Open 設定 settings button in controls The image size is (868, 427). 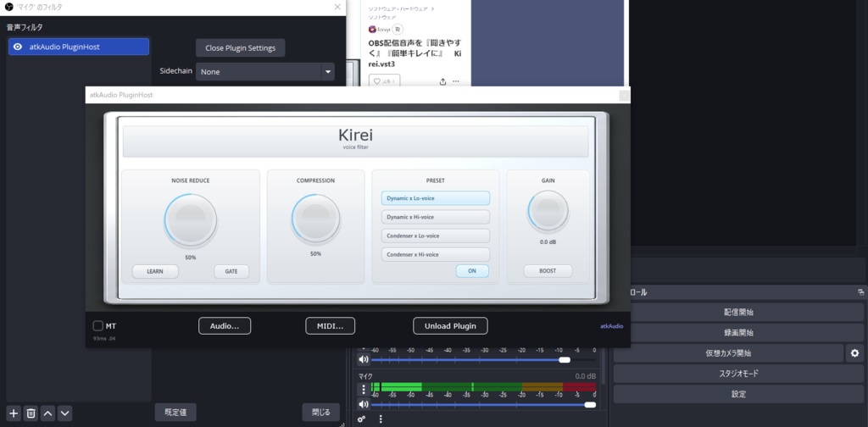(x=738, y=394)
